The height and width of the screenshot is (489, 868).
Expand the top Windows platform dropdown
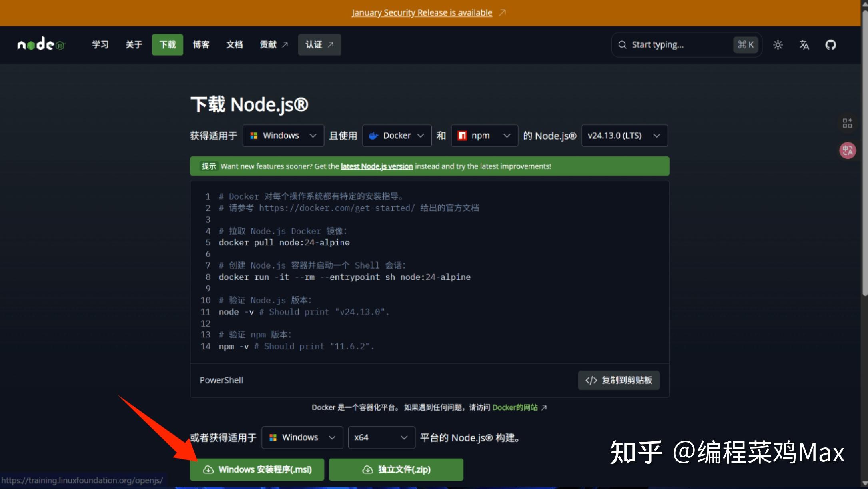pyautogui.click(x=283, y=136)
